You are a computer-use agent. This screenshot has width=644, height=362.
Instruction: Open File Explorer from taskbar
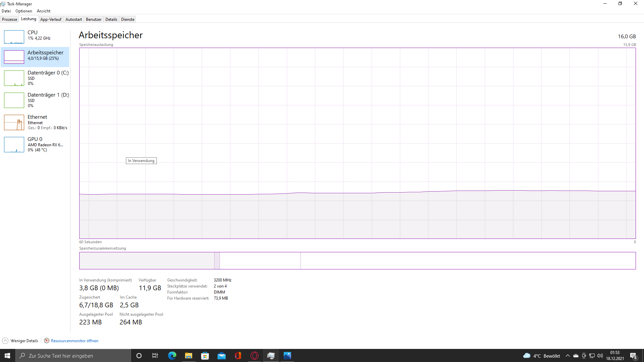click(x=188, y=356)
